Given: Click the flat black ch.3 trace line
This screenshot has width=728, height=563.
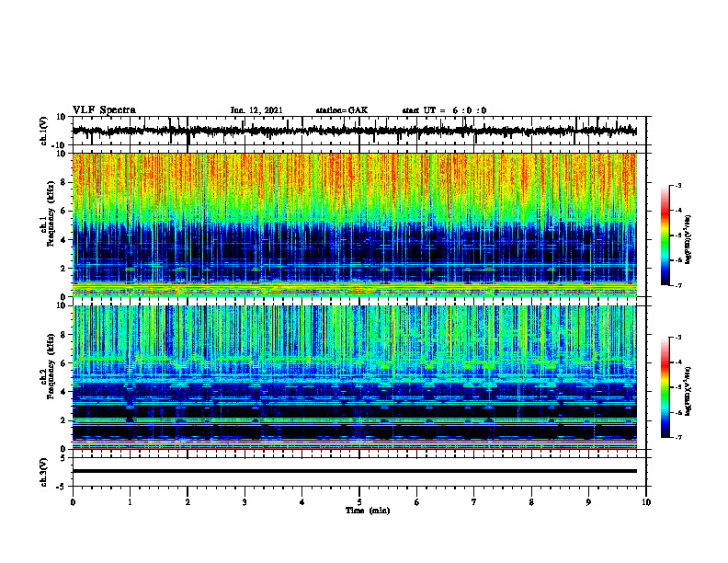Looking at the screenshot, I should [354, 471].
